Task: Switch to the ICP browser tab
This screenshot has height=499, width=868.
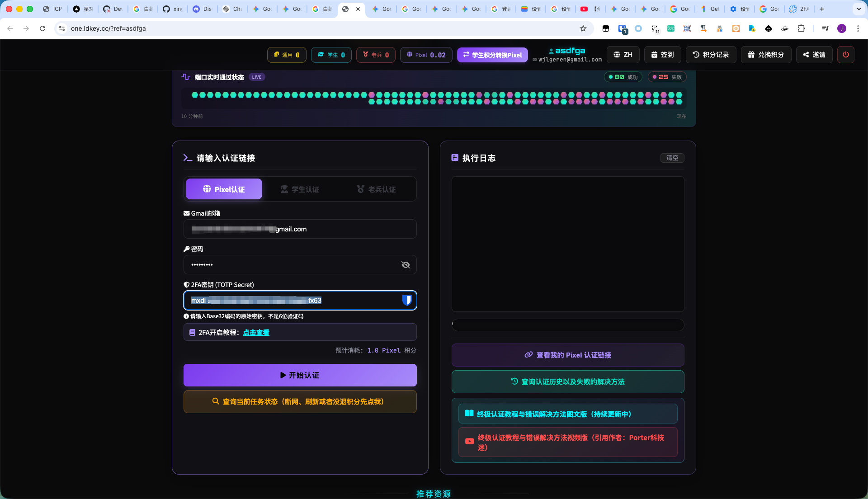Action: (52, 9)
